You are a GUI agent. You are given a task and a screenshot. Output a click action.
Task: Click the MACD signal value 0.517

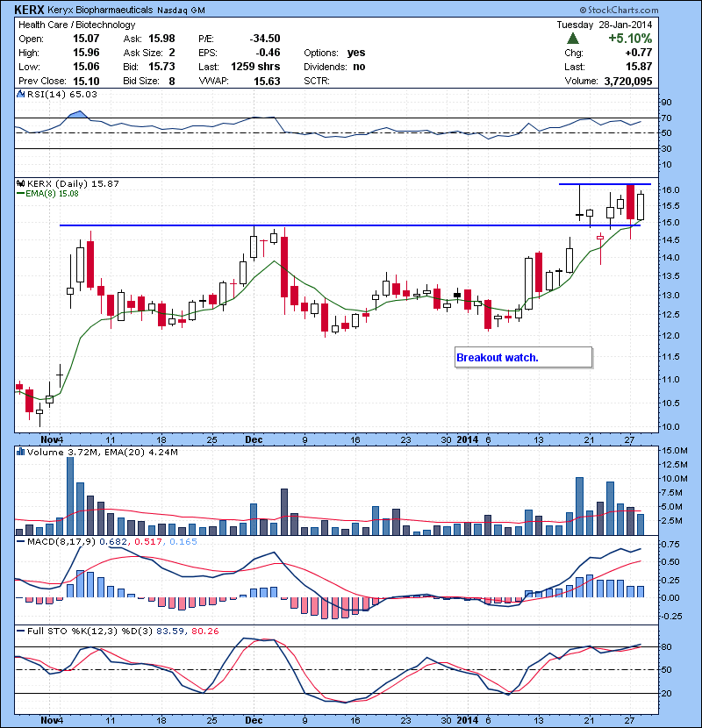(147, 542)
